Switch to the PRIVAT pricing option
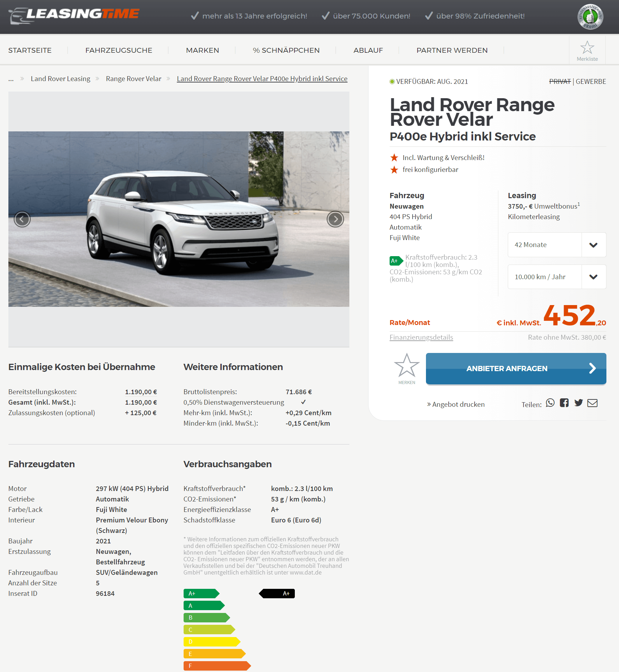The image size is (619, 672). click(x=560, y=81)
